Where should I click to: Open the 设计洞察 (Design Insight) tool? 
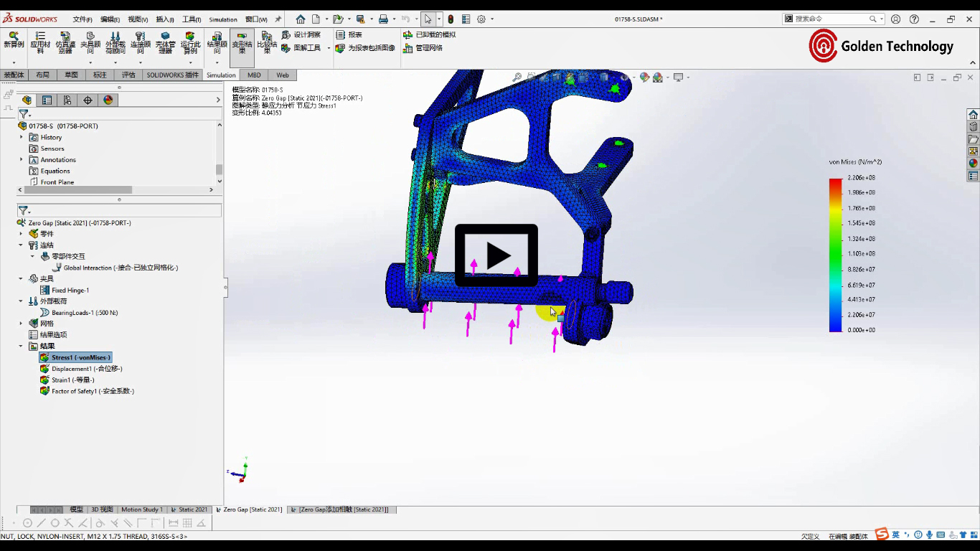point(301,34)
